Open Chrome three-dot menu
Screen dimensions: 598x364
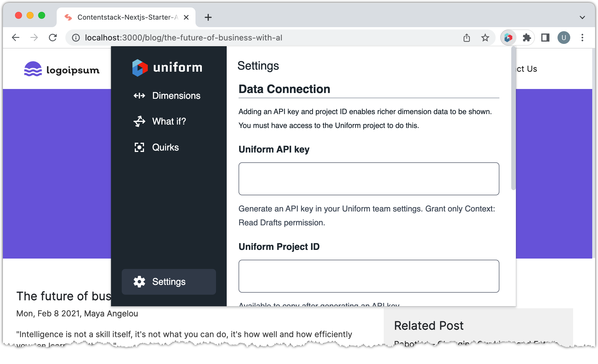pyautogui.click(x=582, y=38)
